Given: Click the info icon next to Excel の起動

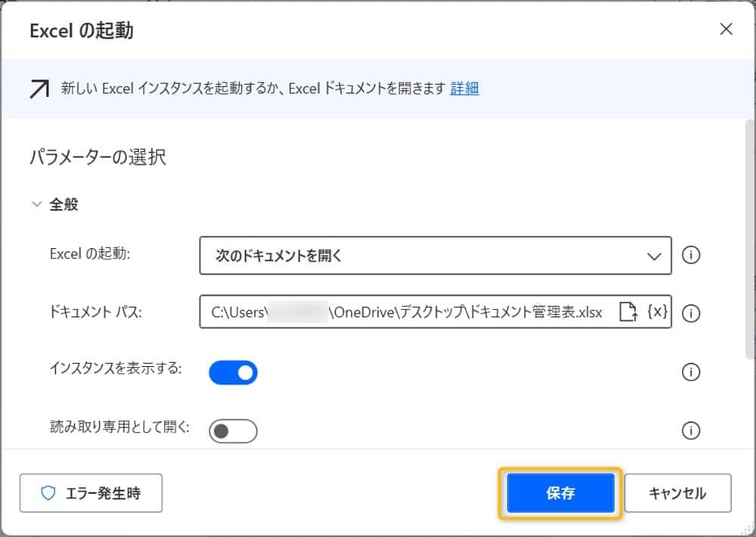Looking at the screenshot, I should (x=690, y=255).
